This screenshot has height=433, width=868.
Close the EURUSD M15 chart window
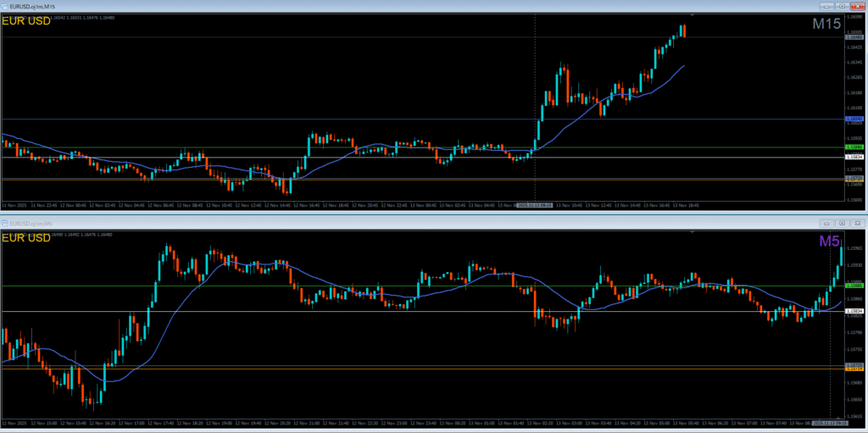tap(858, 6)
